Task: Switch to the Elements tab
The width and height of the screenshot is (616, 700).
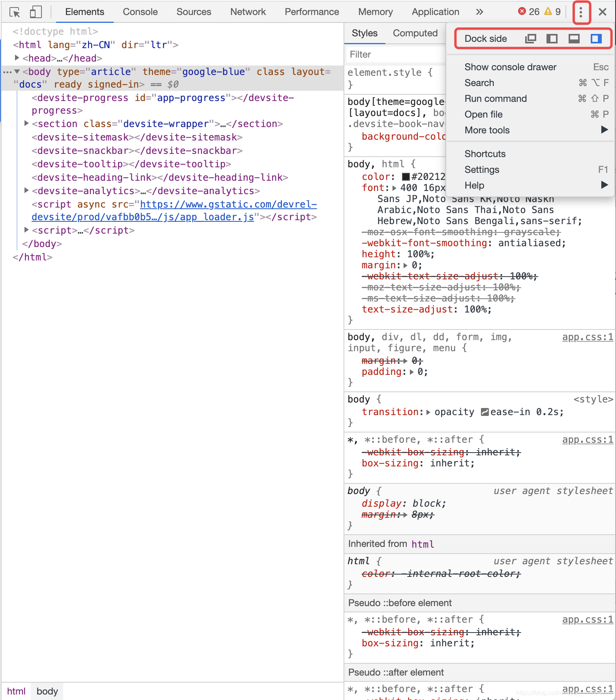Action: tap(85, 12)
